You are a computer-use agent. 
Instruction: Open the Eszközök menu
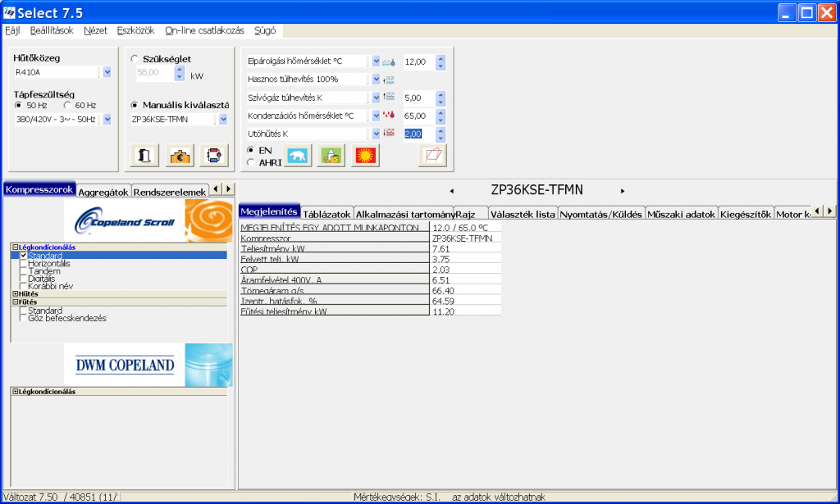[x=135, y=30]
